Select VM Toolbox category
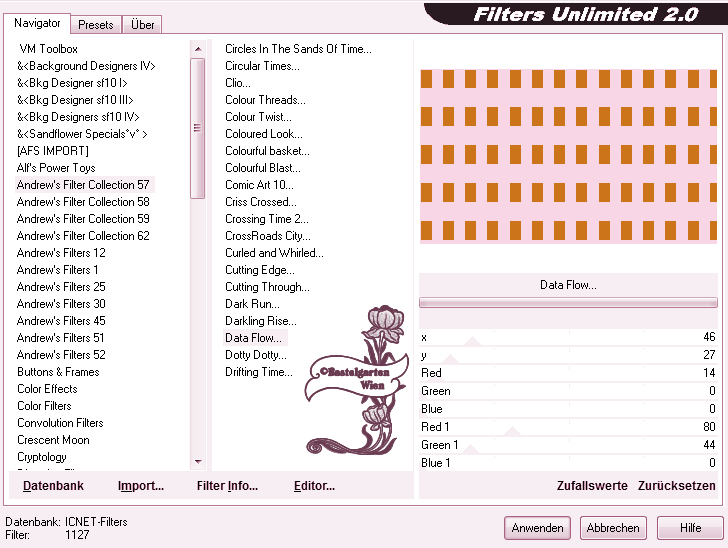 pos(48,49)
